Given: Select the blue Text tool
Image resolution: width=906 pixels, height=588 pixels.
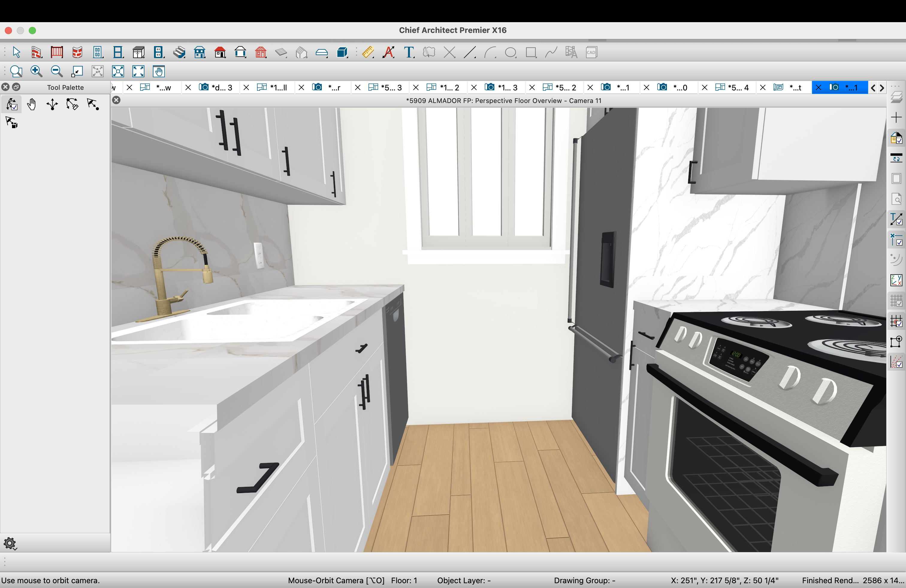Looking at the screenshot, I should (x=409, y=52).
